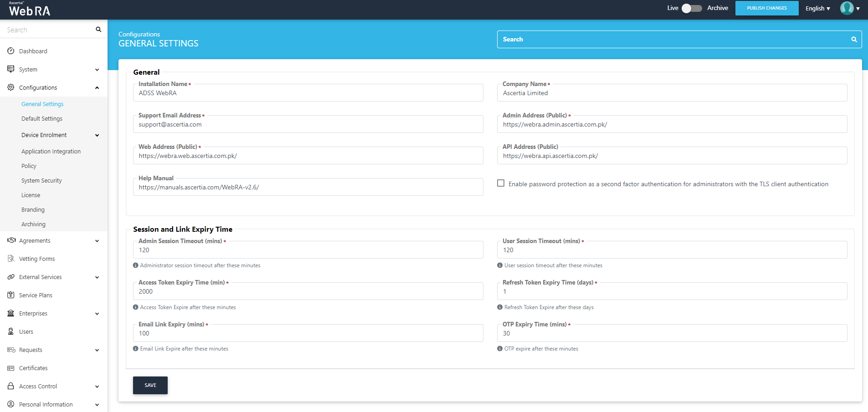Click the Configurations breadcrumb text
This screenshot has width=868, height=412.
click(139, 34)
